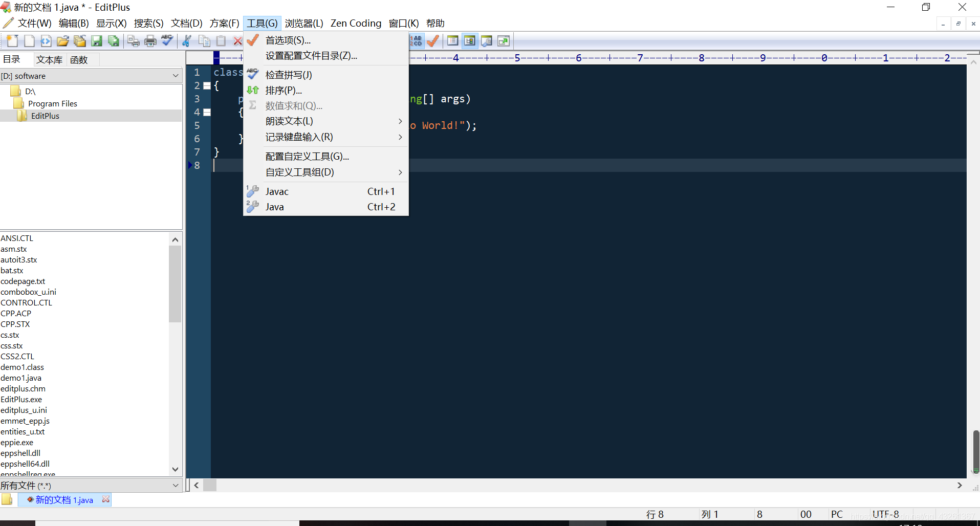
Task: Choose 首选项(S)... from the menu
Action: [x=326, y=40]
